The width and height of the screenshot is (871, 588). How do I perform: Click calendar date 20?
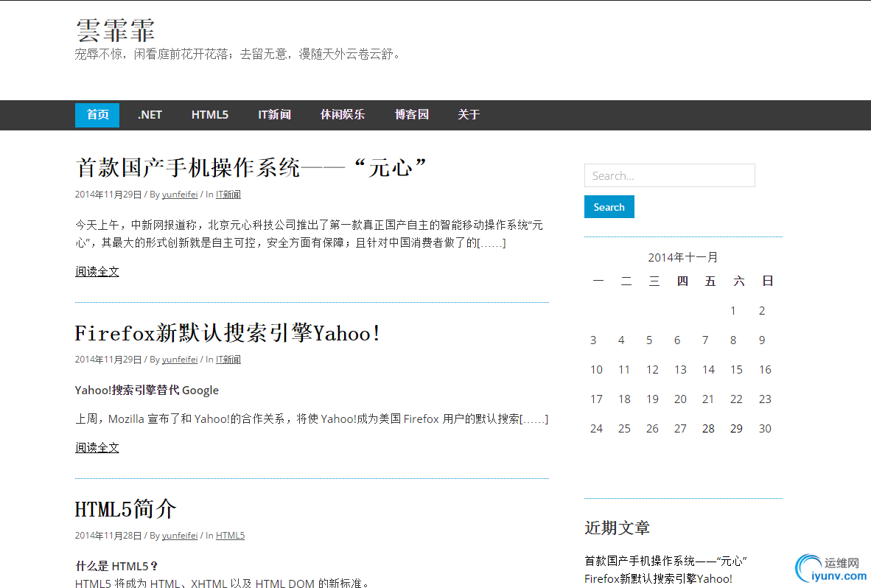[x=680, y=399]
